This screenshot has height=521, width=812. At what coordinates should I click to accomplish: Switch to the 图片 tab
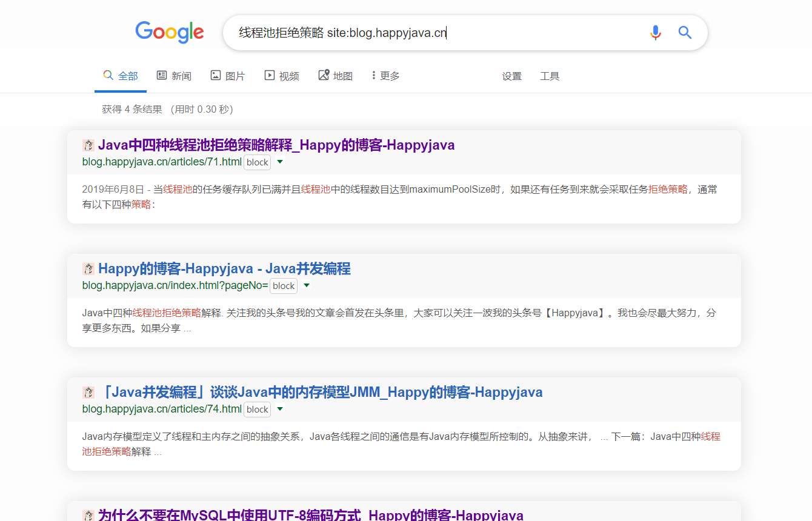coord(228,76)
